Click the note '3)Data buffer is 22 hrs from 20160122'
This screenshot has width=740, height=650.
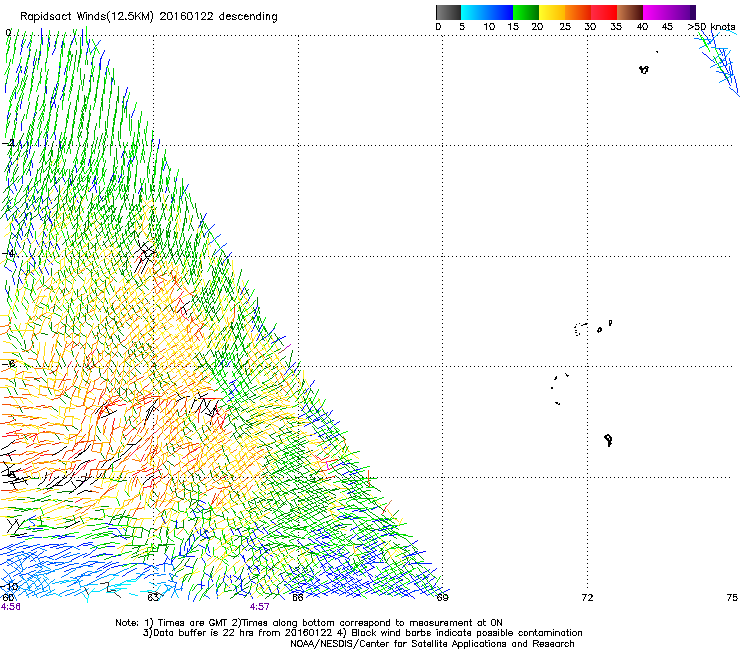click(x=237, y=633)
